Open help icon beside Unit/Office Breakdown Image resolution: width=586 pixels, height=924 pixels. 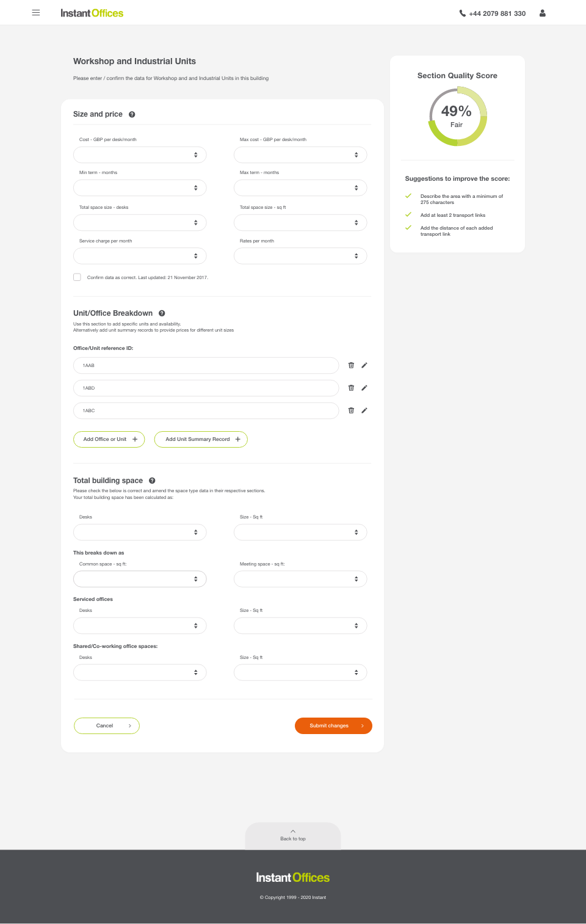tap(162, 313)
